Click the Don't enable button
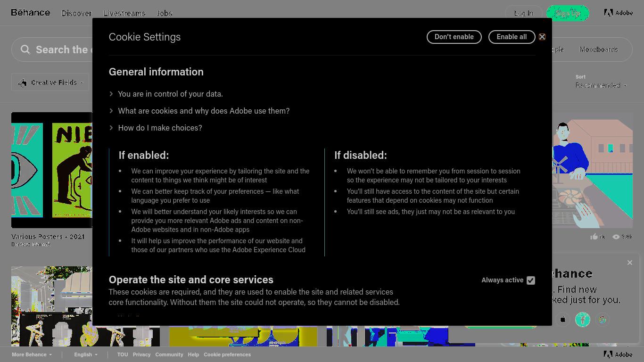The height and width of the screenshot is (362, 644). pyautogui.click(x=454, y=37)
